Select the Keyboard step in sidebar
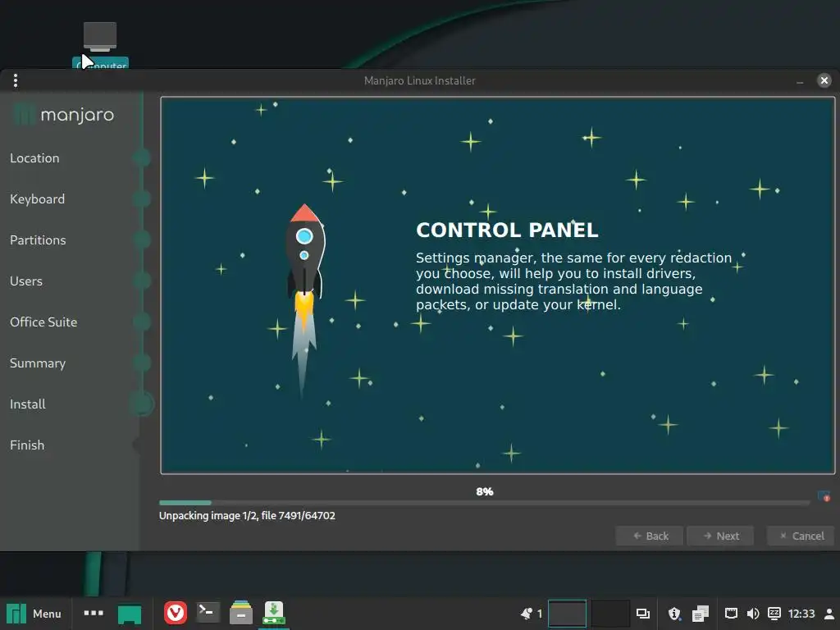Screen dimensions: 840x630 pyautogui.click(x=38, y=199)
